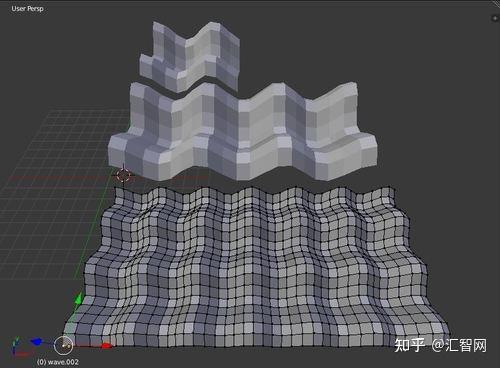Select the large wireframe-overlaid wave mesh
The image size is (500, 368).
pyautogui.click(x=255, y=268)
